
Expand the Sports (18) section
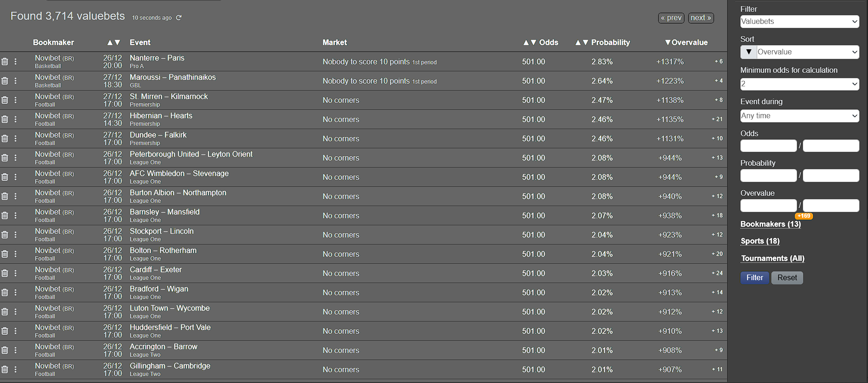pyautogui.click(x=760, y=241)
